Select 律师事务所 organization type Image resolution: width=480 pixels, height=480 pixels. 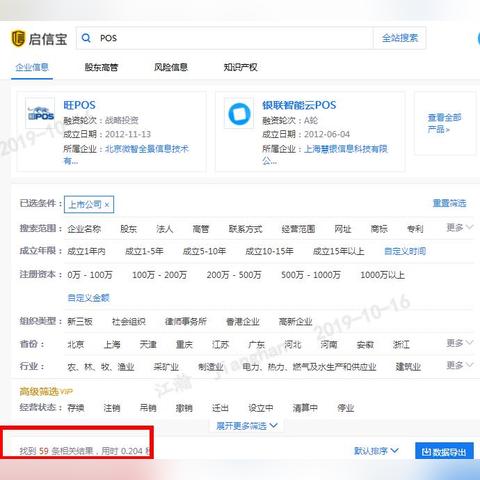186,322
